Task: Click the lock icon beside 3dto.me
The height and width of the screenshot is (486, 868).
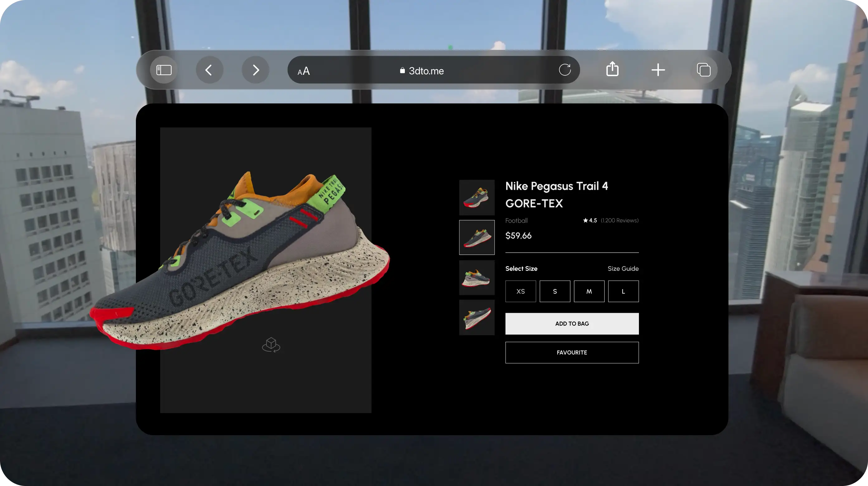Action: click(x=402, y=70)
